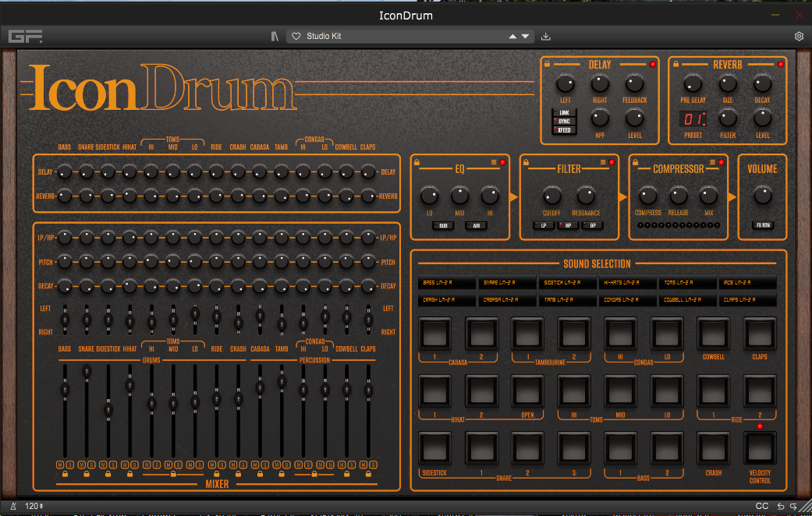Favorite the Studio Kit preset with heart icon
The image size is (812, 516).
pos(296,36)
